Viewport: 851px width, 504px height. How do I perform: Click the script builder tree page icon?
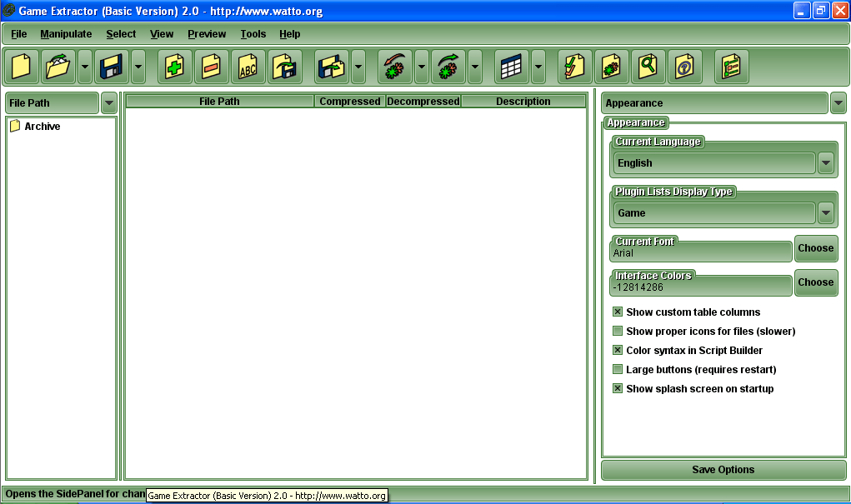(732, 67)
